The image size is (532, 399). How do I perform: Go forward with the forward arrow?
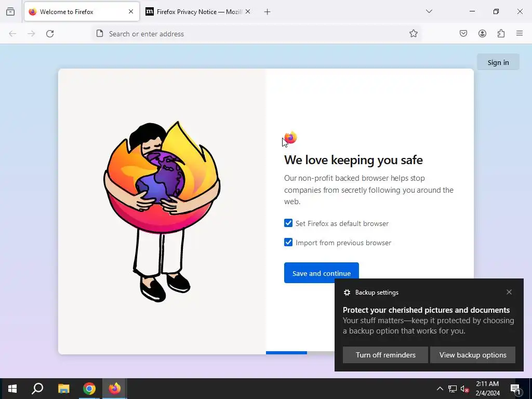tap(31, 34)
